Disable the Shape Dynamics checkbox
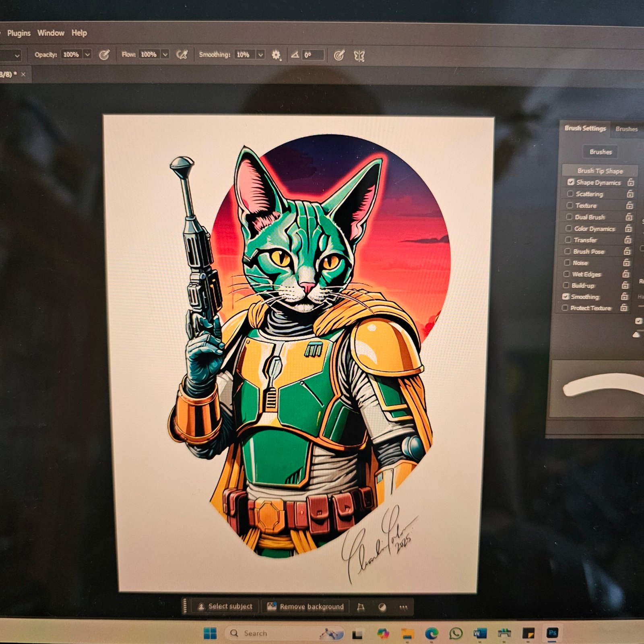This screenshot has height=644, width=644. 570,182
